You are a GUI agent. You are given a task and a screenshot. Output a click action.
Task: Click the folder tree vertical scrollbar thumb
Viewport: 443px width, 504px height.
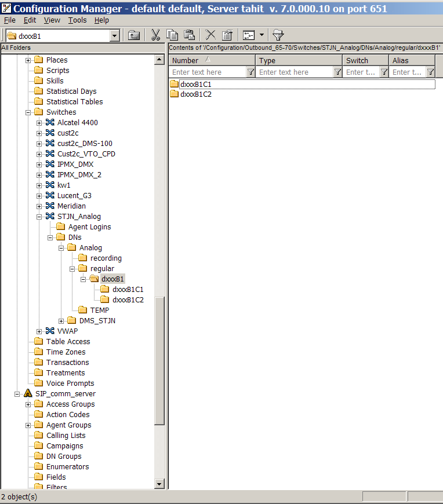coord(160,359)
